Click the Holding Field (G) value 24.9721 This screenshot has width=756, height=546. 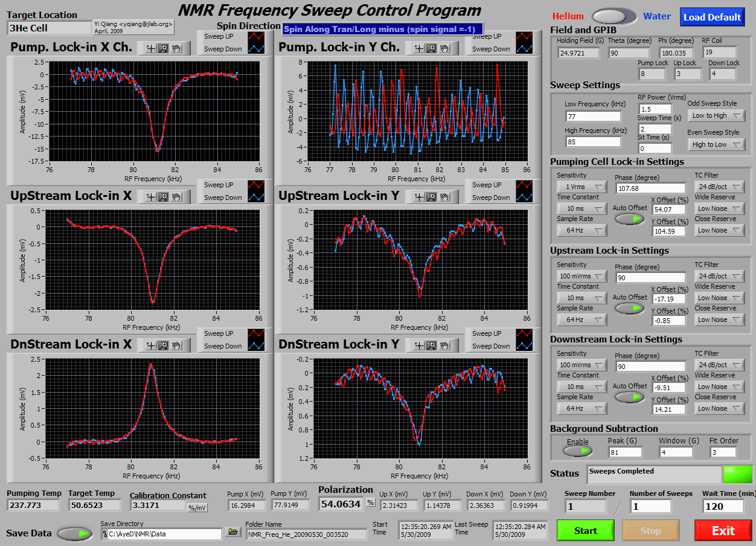click(x=579, y=53)
